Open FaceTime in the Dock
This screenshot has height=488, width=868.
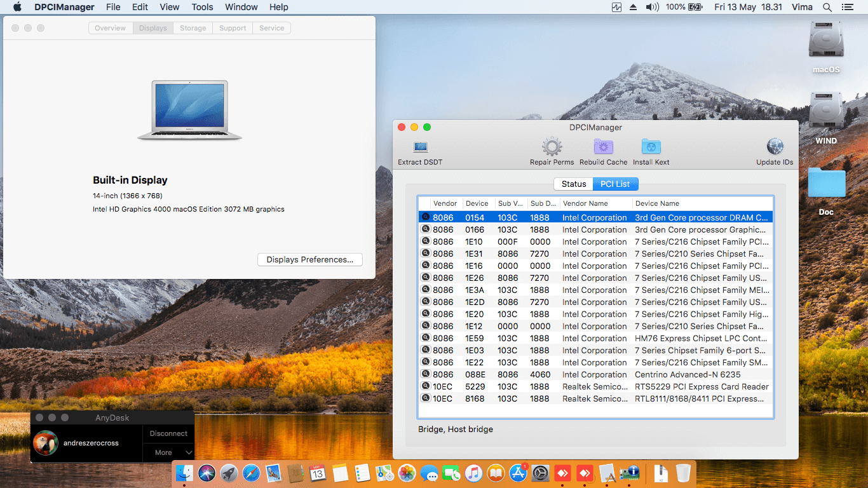pos(451,473)
